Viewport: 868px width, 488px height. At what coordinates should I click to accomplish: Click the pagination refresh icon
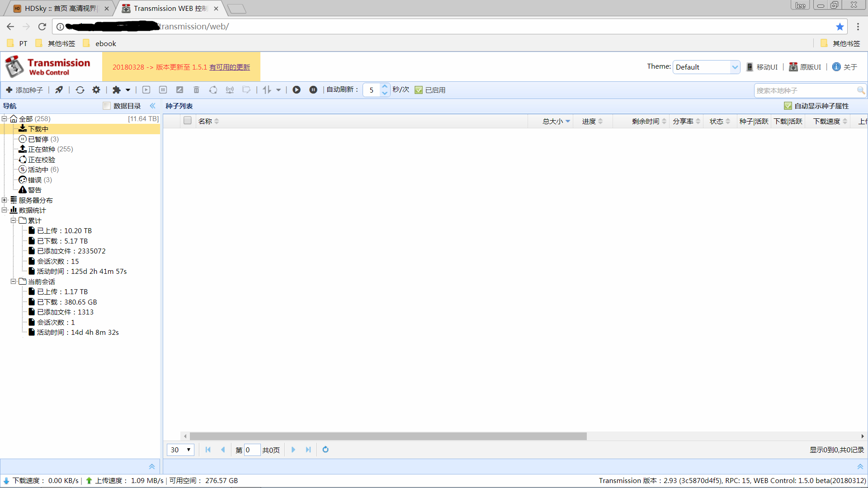[325, 450]
